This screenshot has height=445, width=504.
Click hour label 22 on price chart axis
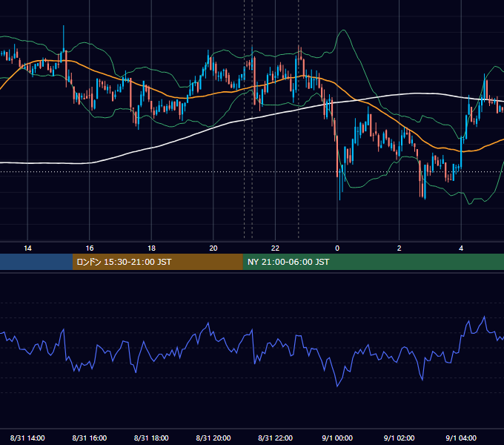point(275,248)
